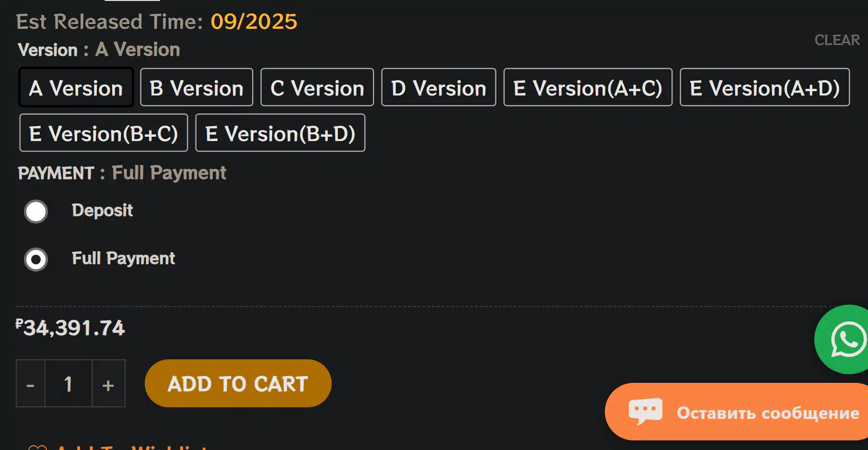Viewport: 868px width, 450px height.
Task: Pick the D Version variant
Action: pos(439,88)
